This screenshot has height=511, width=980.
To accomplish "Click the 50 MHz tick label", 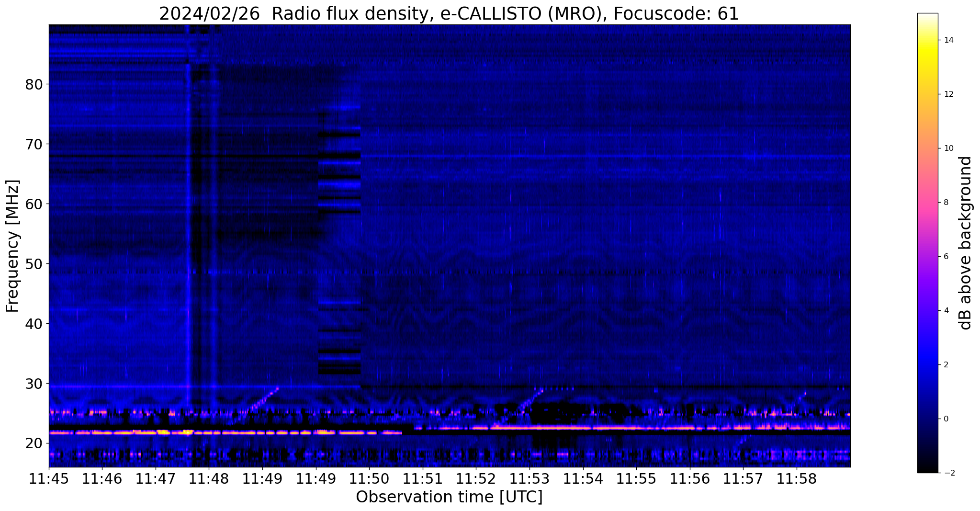I will point(34,264).
